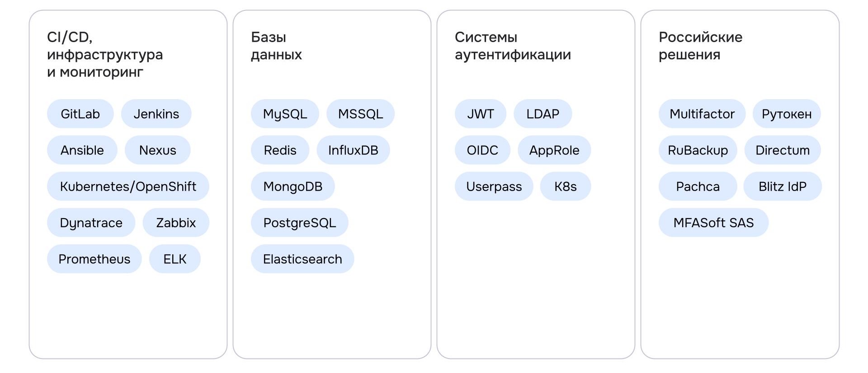Image resolution: width=868 pixels, height=373 pixels.
Task: Click the AppRole chip
Action: pos(554,150)
